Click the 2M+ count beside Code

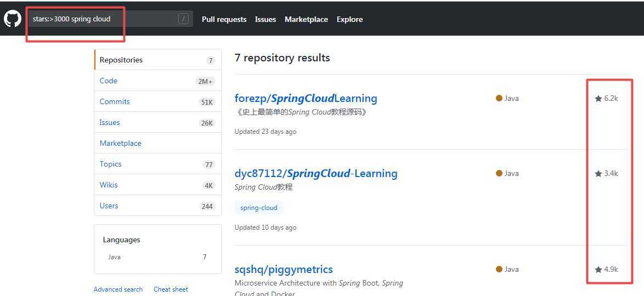[x=205, y=81]
